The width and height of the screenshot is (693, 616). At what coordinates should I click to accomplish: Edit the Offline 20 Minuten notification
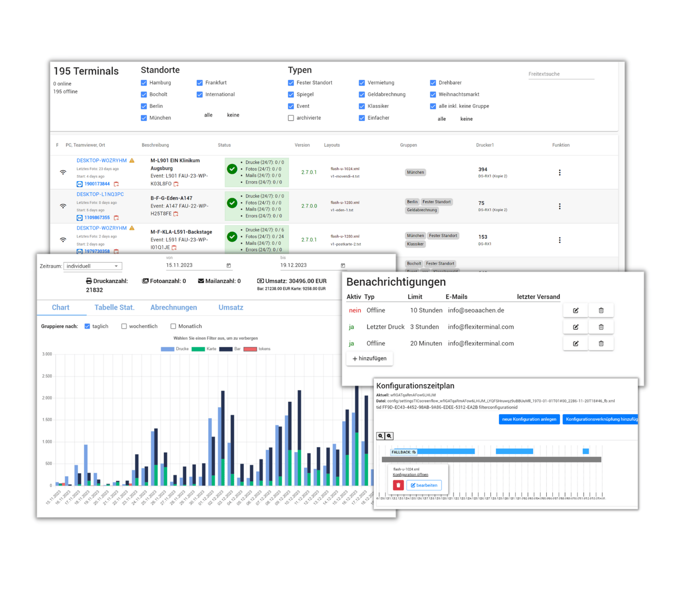tap(576, 344)
